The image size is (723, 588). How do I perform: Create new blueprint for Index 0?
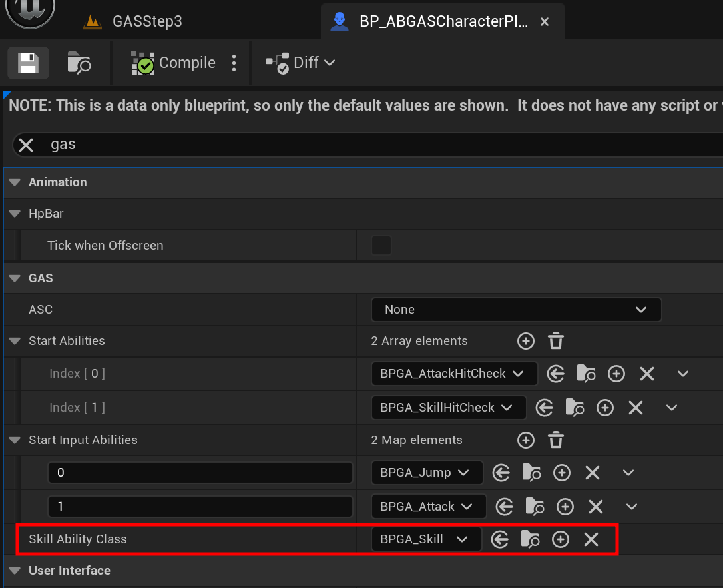pos(616,374)
